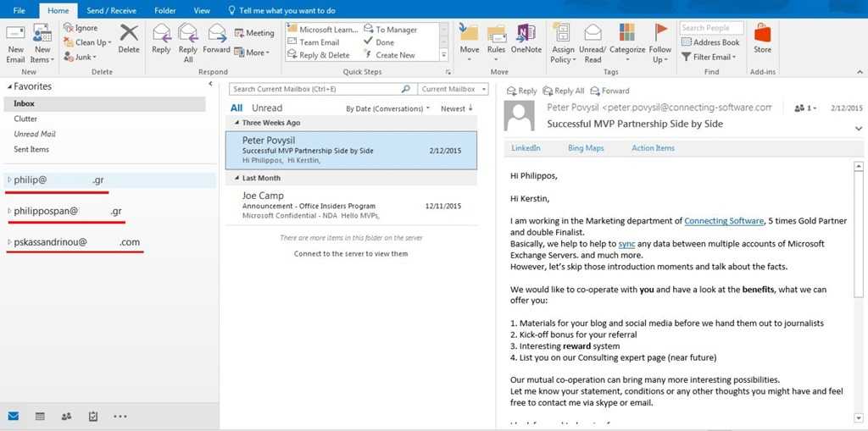Collapse the ribbon
The height and width of the screenshot is (431, 868).
pyautogui.click(x=860, y=72)
